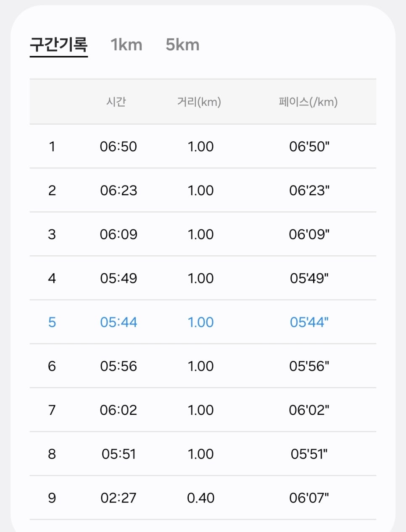Select highlighted lap 5 pace 05'44"

coord(309,322)
